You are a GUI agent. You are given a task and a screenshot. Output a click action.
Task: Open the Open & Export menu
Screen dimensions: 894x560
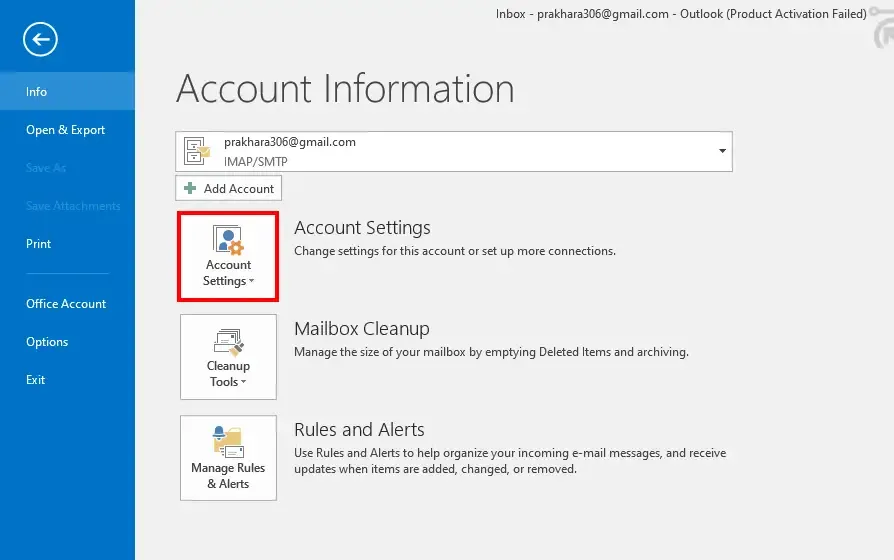(x=65, y=130)
